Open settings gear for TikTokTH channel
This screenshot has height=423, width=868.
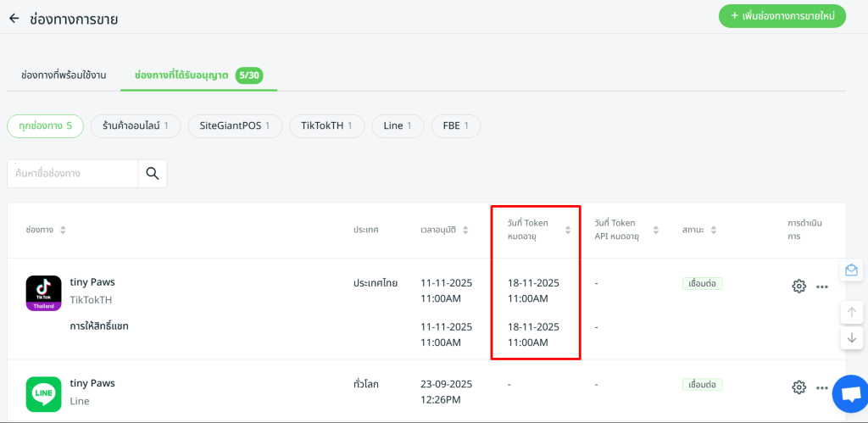[x=798, y=286]
